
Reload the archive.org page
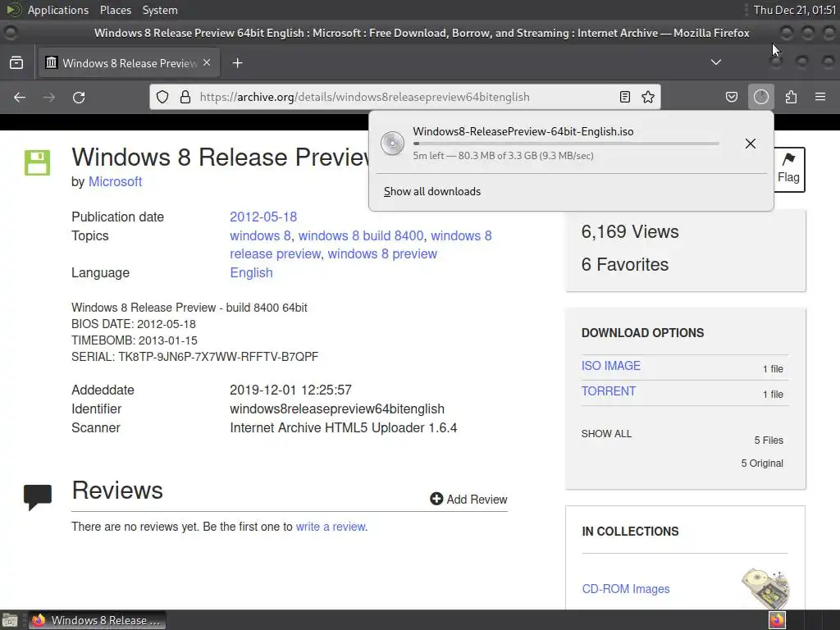coord(79,97)
